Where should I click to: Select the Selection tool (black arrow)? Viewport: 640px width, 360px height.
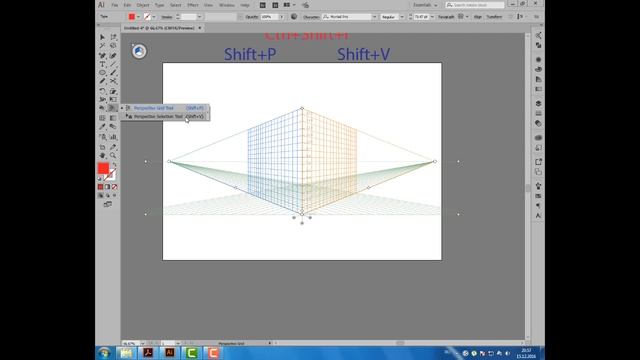(x=102, y=37)
